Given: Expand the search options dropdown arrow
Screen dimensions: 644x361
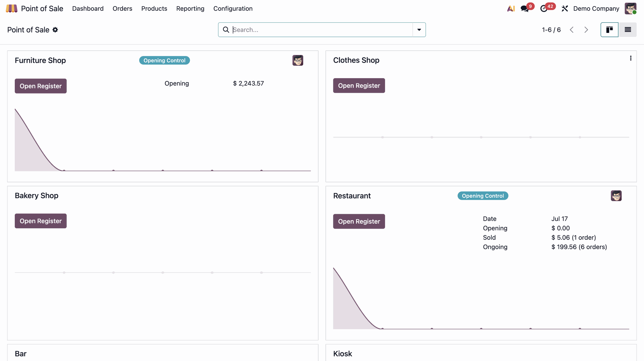Looking at the screenshot, I should 419,30.
